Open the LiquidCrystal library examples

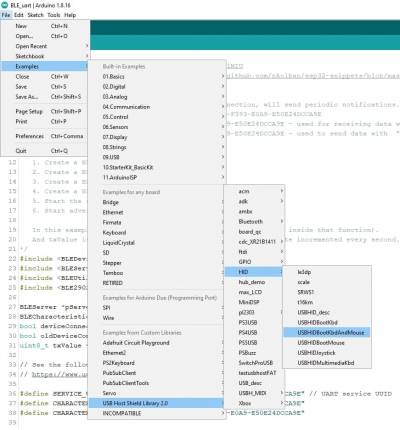point(156,243)
